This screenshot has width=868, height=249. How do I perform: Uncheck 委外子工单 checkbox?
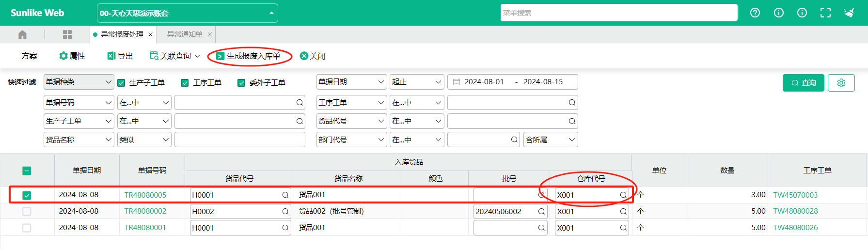coord(241,83)
